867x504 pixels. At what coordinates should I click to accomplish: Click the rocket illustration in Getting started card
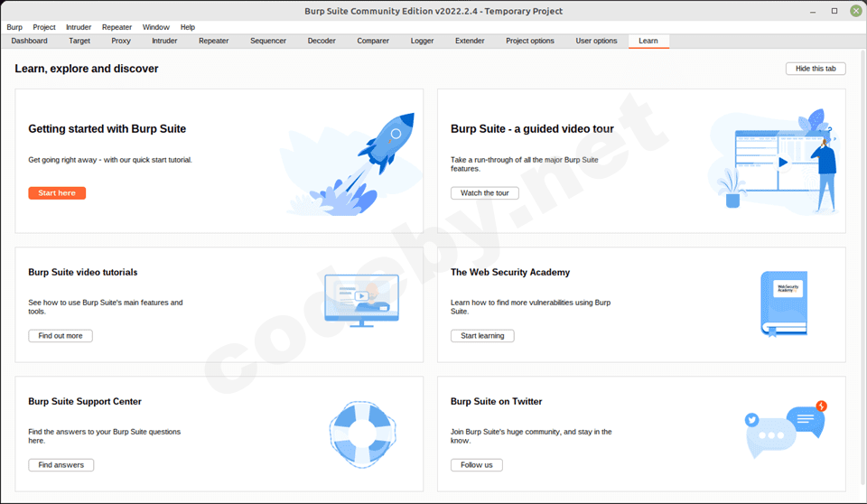click(x=351, y=163)
